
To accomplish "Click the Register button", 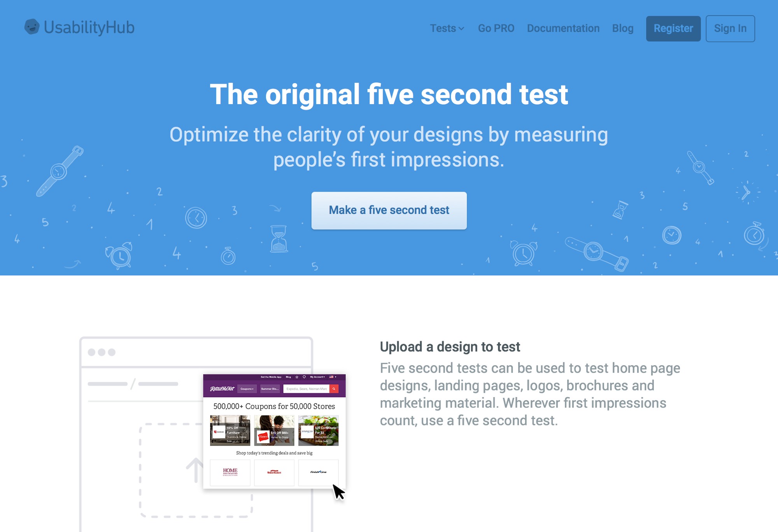I will tap(673, 28).
